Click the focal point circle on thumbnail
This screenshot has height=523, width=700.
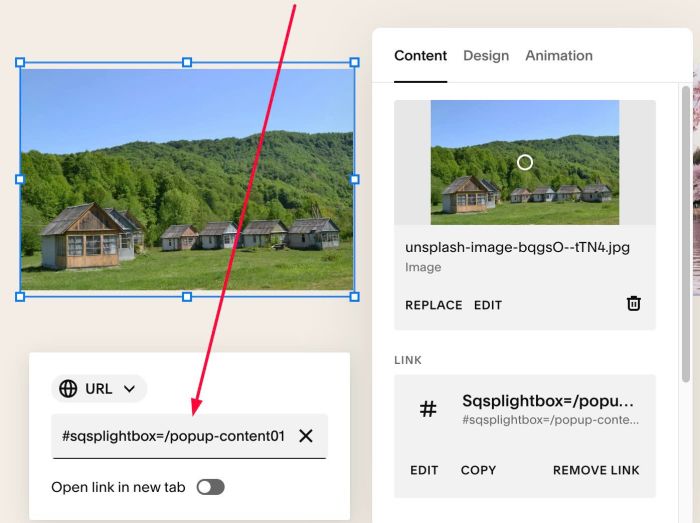(x=525, y=162)
